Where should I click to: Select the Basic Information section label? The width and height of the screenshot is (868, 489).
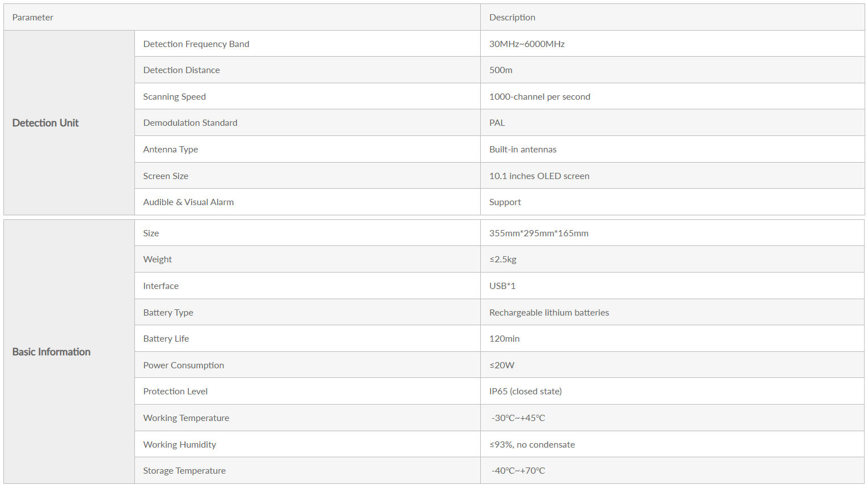52,352
